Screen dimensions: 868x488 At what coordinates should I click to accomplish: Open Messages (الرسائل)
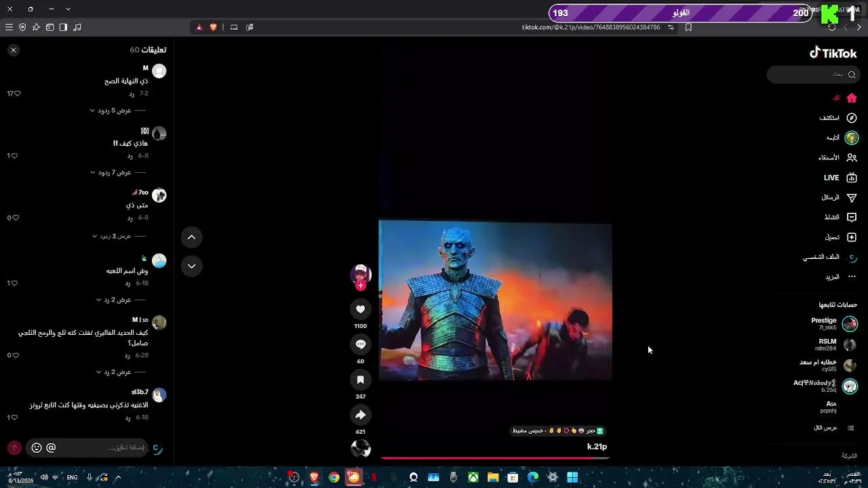coord(839,197)
